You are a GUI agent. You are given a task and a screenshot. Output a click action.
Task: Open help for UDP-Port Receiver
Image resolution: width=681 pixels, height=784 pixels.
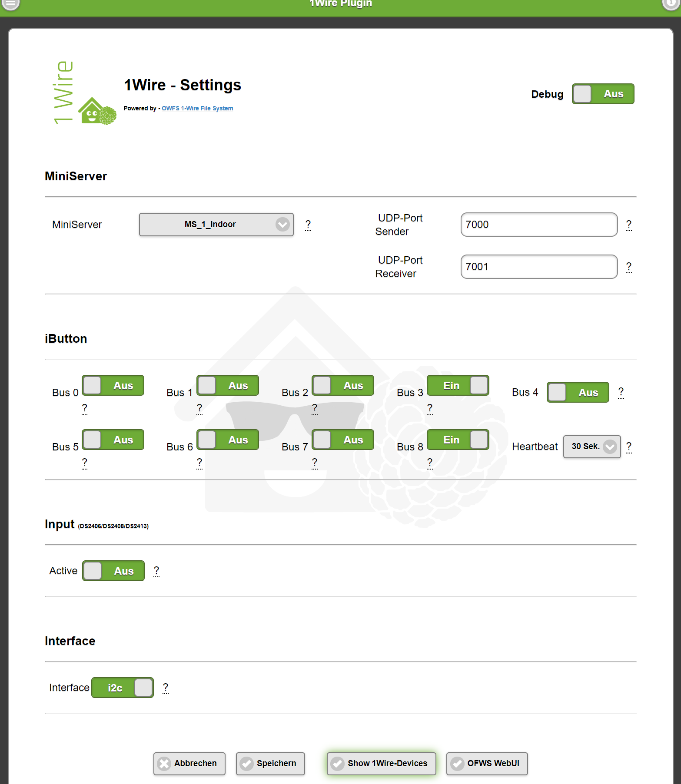click(629, 267)
